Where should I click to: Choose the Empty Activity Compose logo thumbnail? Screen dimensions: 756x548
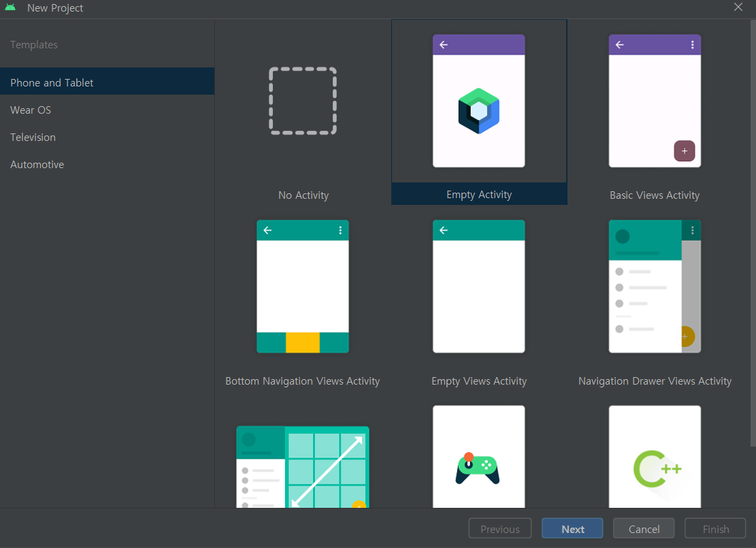click(479, 101)
